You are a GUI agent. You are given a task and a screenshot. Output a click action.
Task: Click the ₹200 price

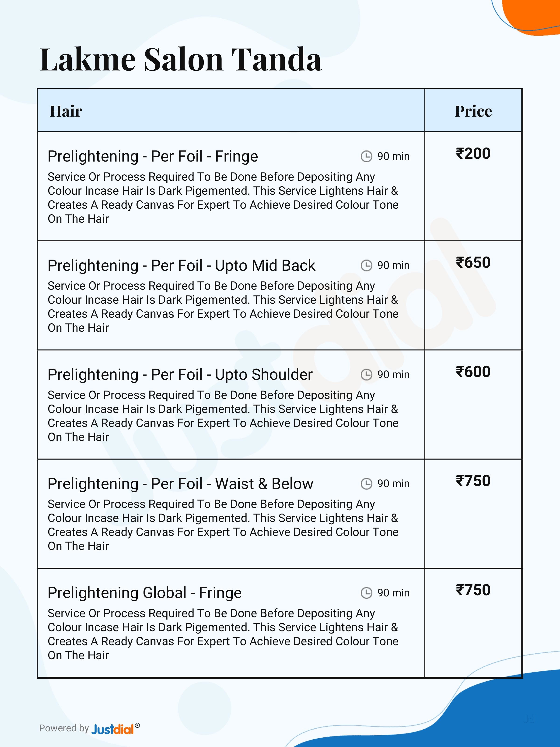[x=473, y=154]
